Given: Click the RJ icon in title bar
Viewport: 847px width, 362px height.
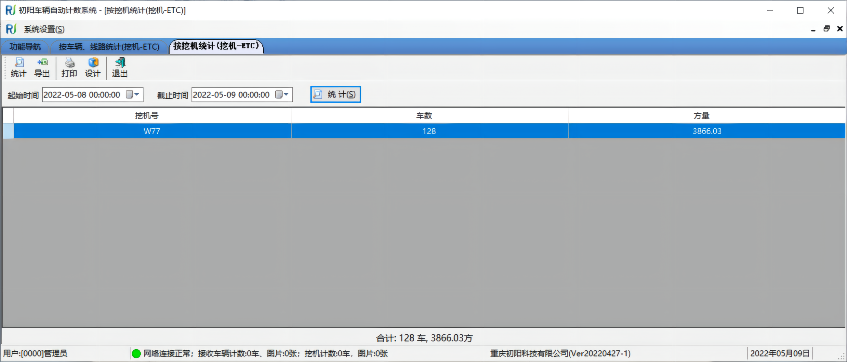Looking at the screenshot, I should point(10,10).
